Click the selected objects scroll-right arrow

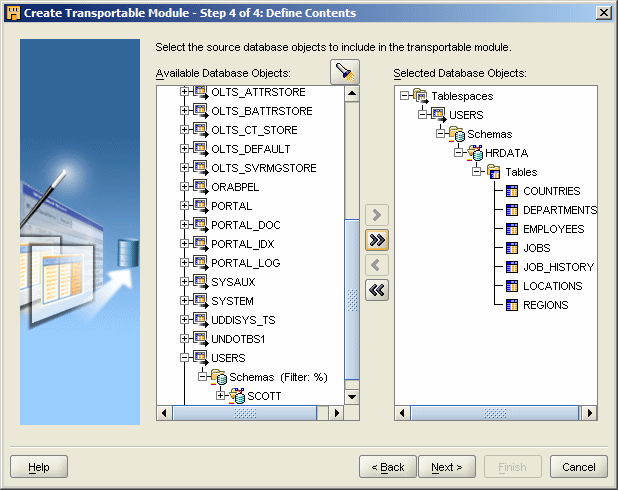coord(590,413)
